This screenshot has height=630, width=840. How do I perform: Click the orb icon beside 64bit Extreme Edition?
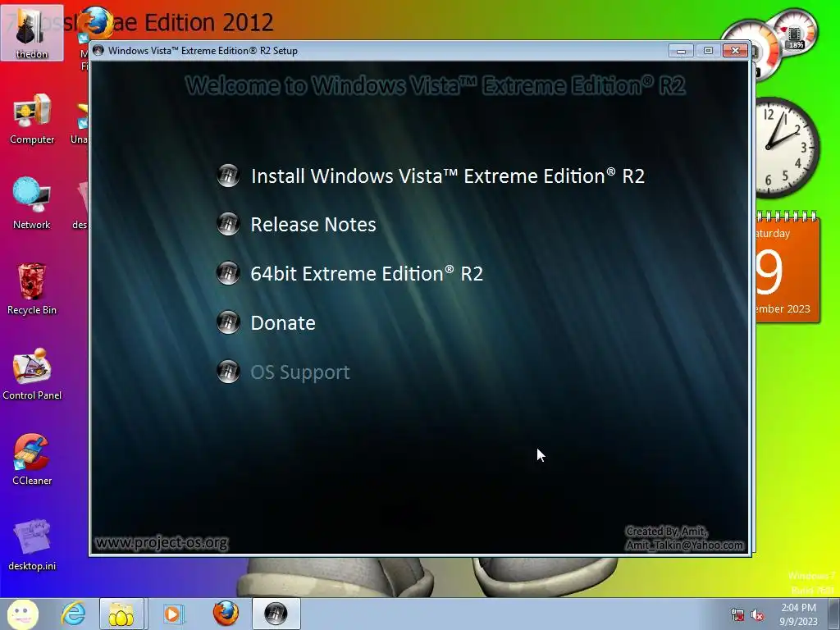tap(228, 273)
